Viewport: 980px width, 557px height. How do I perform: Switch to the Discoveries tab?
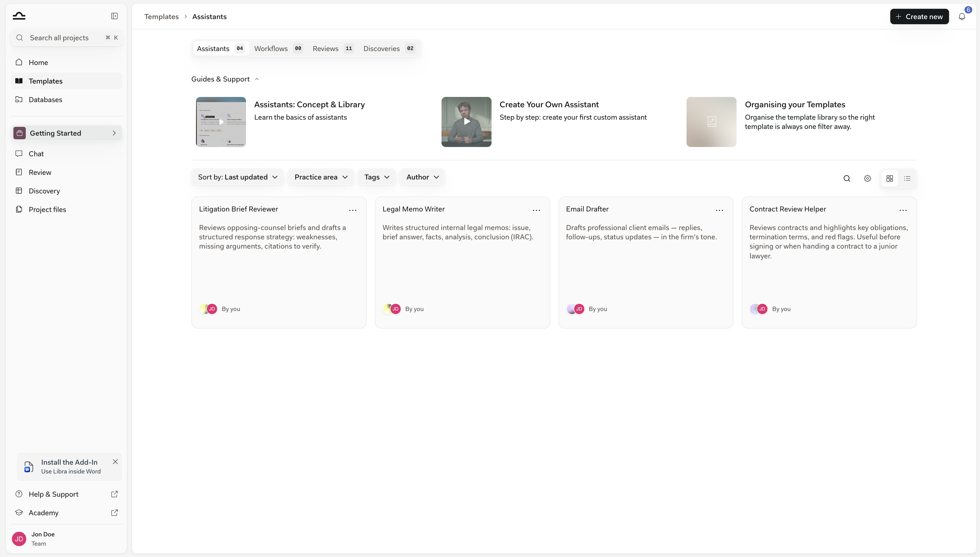[389, 48]
